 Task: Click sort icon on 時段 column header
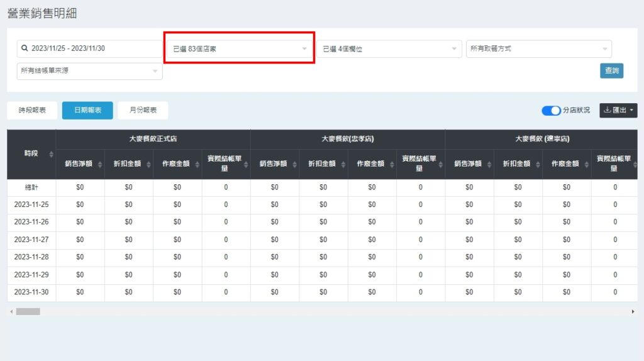tap(51, 154)
